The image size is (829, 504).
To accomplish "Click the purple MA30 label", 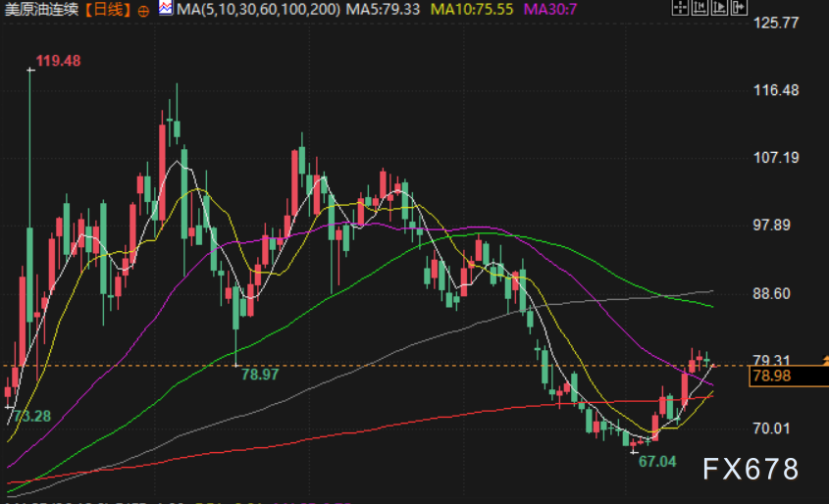I will click(549, 10).
